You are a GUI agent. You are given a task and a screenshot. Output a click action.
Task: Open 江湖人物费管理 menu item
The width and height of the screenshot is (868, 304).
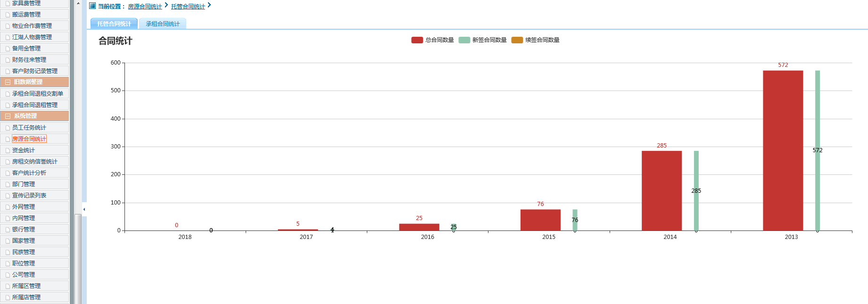pos(34,37)
